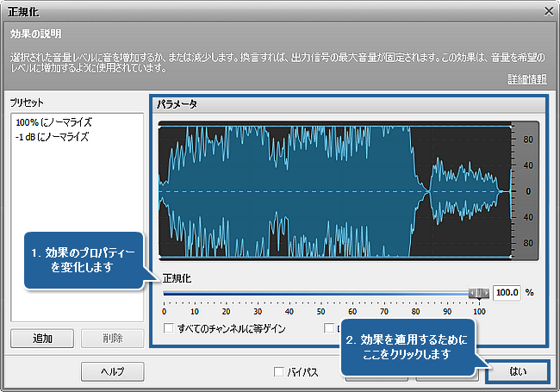The image size is (560, 392).
Task: Tick the partially hidden checkbox beside the callout
Action: (330, 328)
